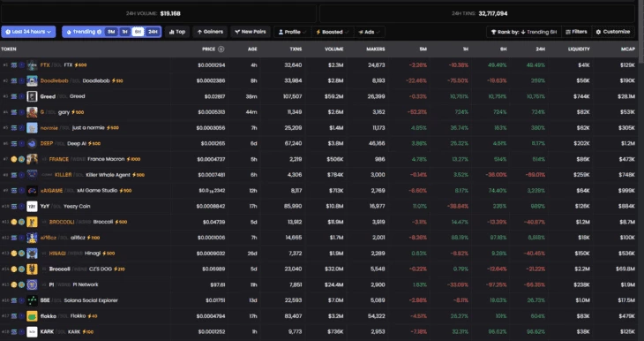Click the boost badge on France Macron row

[133, 159]
